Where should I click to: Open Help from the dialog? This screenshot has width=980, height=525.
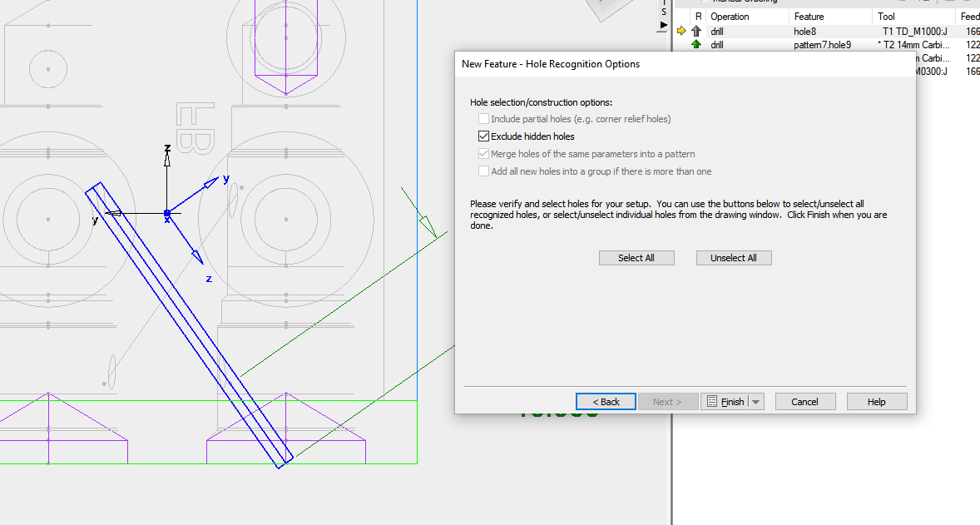pyautogui.click(x=876, y=401)
